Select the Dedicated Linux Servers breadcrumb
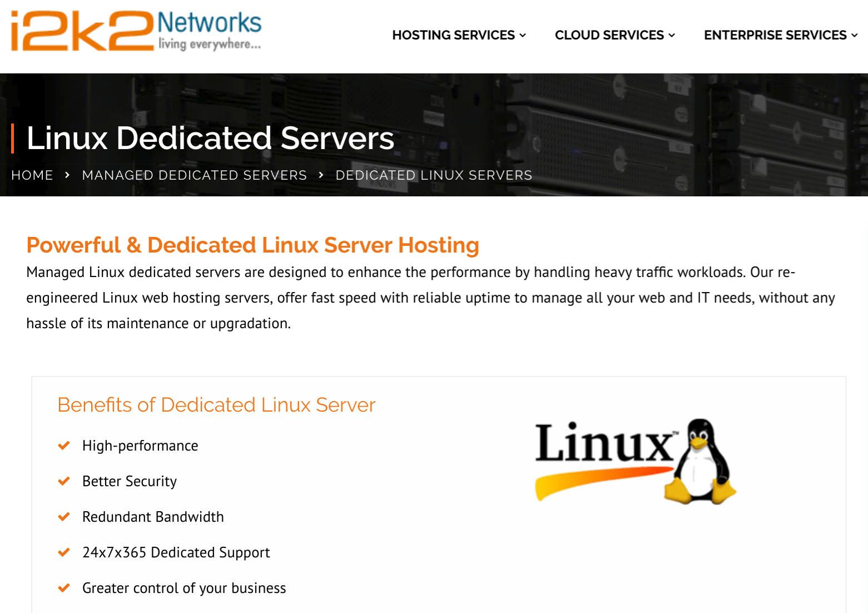Screen dimensions: 868x613 click(x=434, y=175)
